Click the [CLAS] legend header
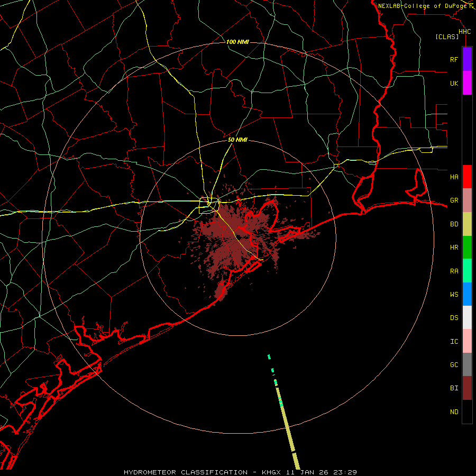This screenshot has width=476, height=476. tap(447, 36)
